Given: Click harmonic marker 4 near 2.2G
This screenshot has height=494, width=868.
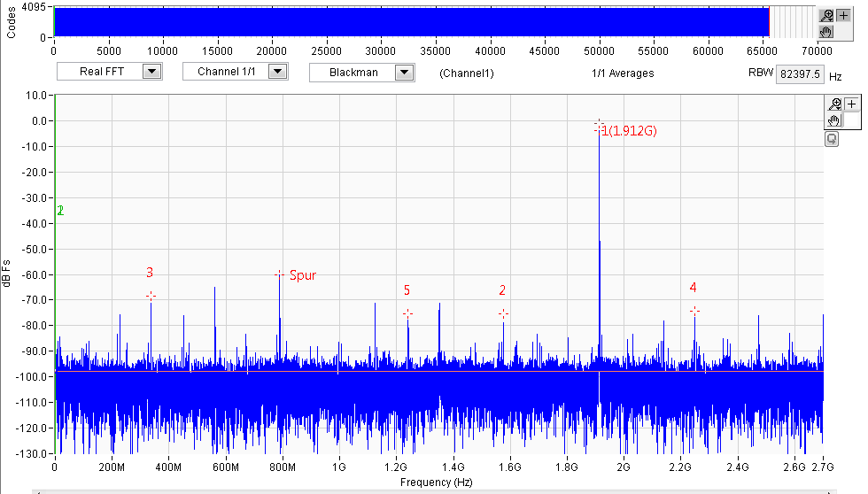Looking at the screenshot, I should 694,311.
